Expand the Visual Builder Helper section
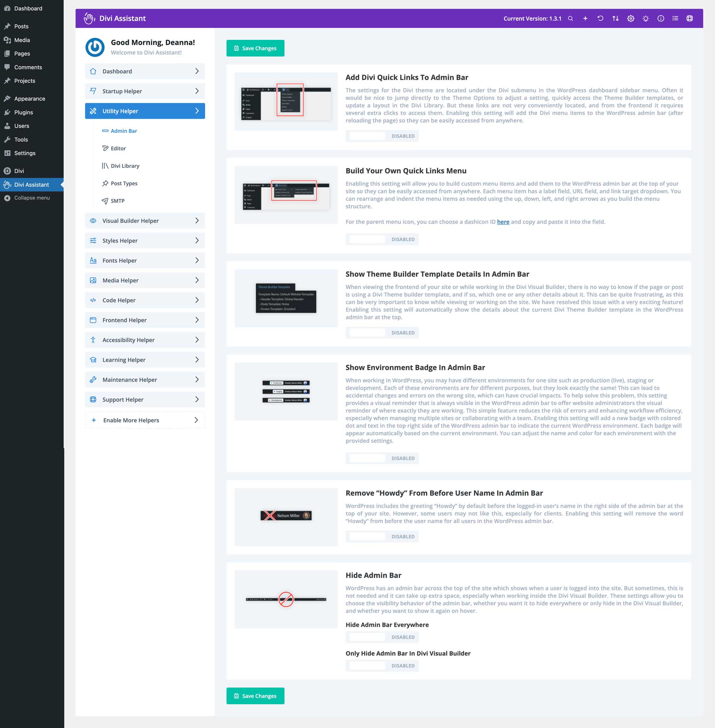The height and width of the screenshot is (728, 715). click(x=145, y=221)
